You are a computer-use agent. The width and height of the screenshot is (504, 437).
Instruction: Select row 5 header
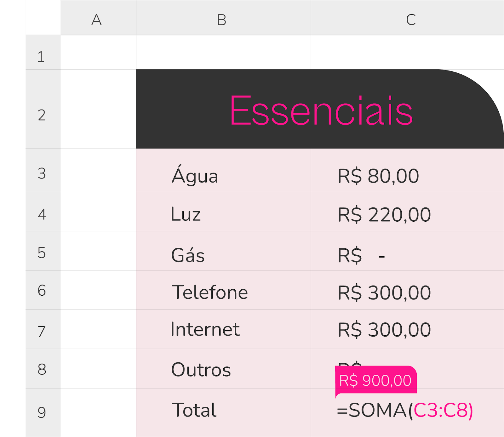pos(43,253)
